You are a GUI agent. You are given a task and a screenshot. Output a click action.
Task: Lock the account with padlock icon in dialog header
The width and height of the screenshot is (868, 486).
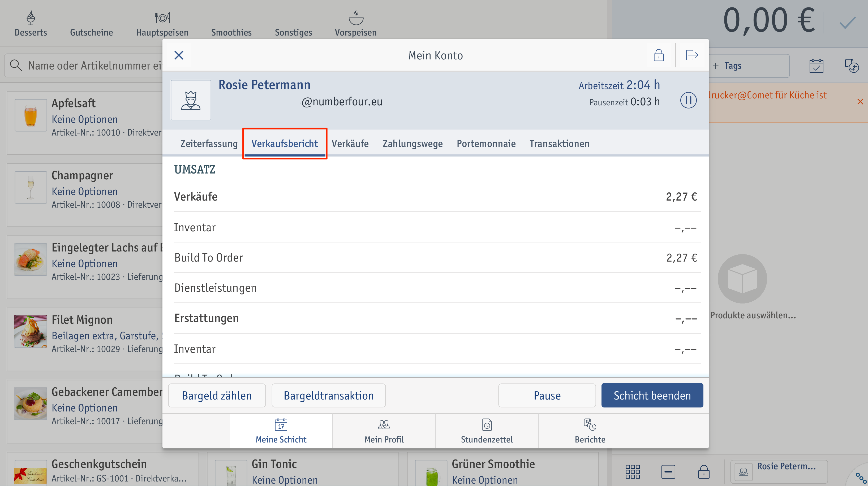point(658,55)
